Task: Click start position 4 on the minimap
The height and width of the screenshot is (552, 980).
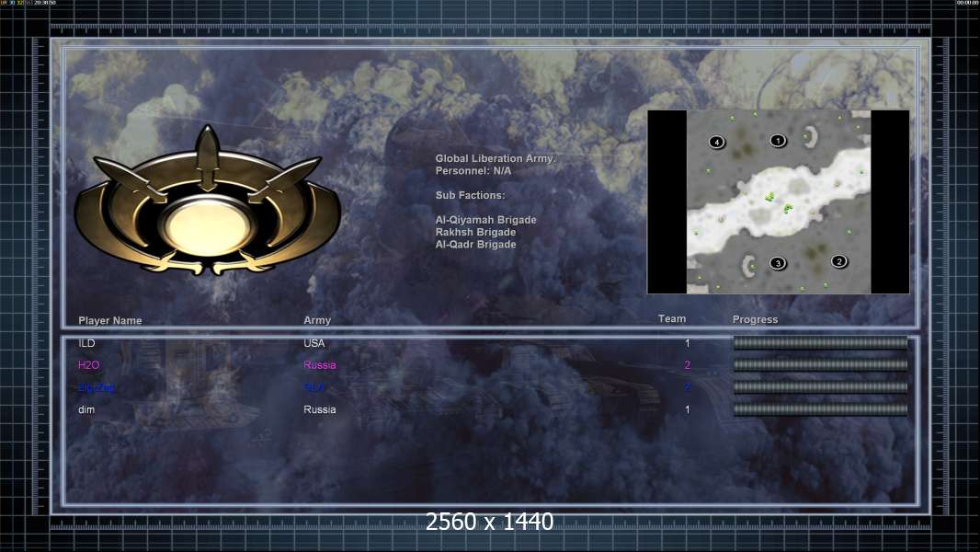Action: coord(717,142)
